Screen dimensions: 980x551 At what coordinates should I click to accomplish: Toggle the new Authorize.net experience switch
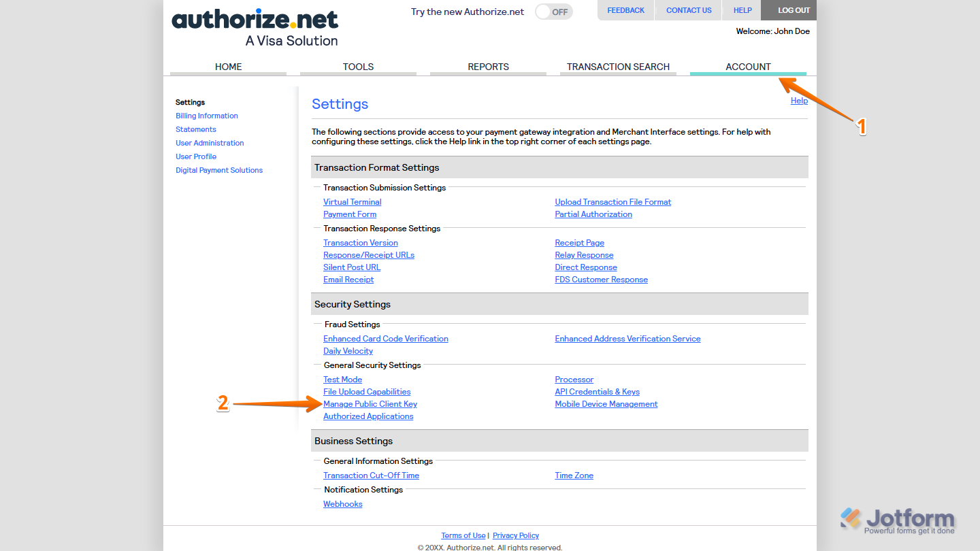coord(553,12)
